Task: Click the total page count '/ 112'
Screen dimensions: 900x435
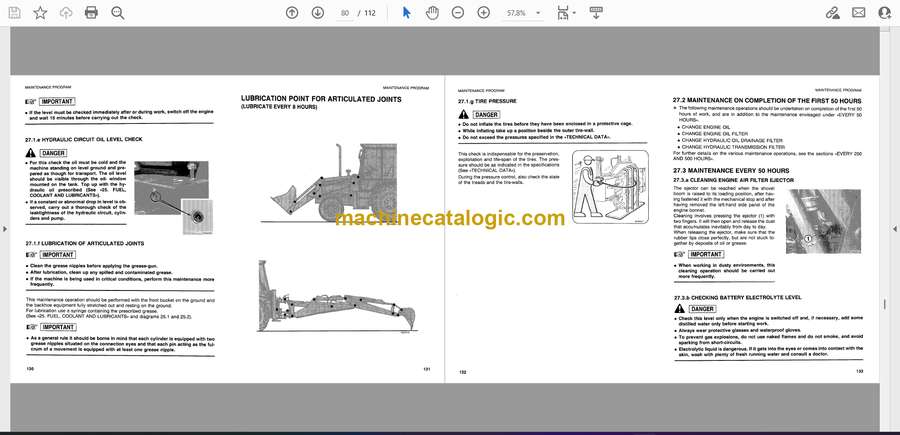Action: (x=367, y=13)
